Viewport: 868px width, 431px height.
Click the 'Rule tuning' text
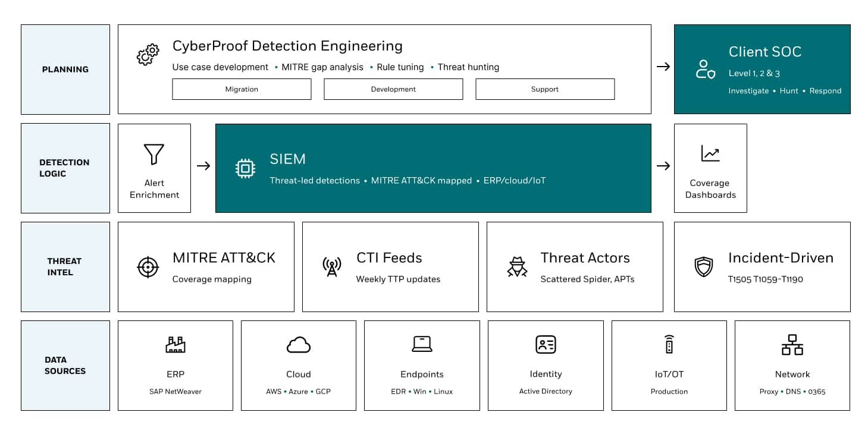[x=400, y=67]
